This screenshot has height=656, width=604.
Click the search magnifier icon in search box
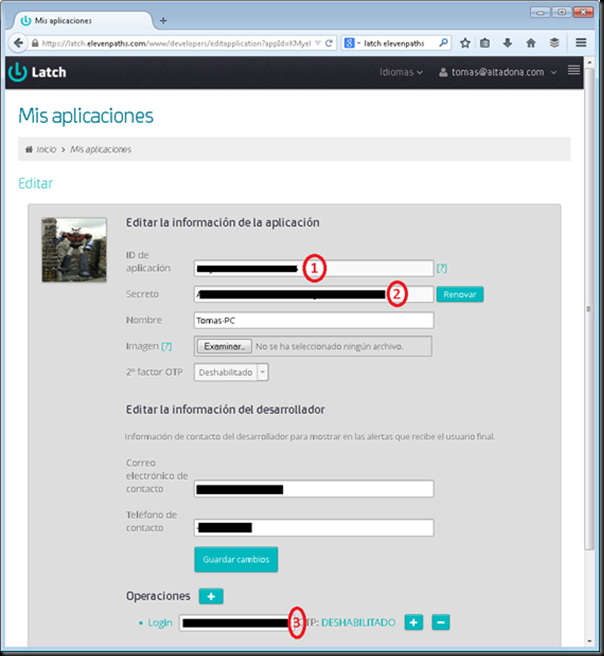pyautogui.click(x=443, y=43)
